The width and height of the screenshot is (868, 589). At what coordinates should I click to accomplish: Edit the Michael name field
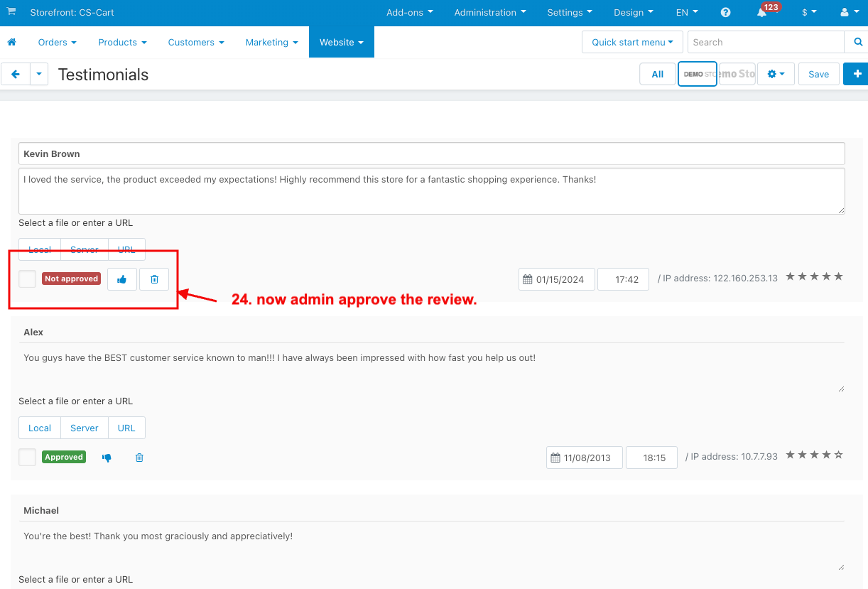pyautogui.click(x=432, y=510)
